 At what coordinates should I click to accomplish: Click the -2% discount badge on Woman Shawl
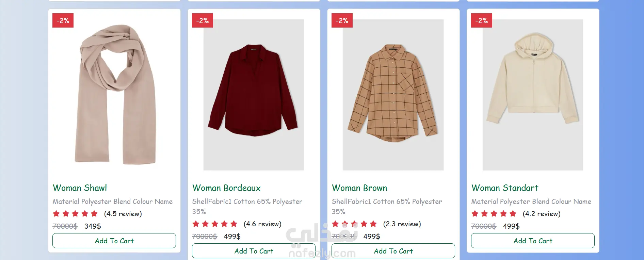click(x=63, y=20)
